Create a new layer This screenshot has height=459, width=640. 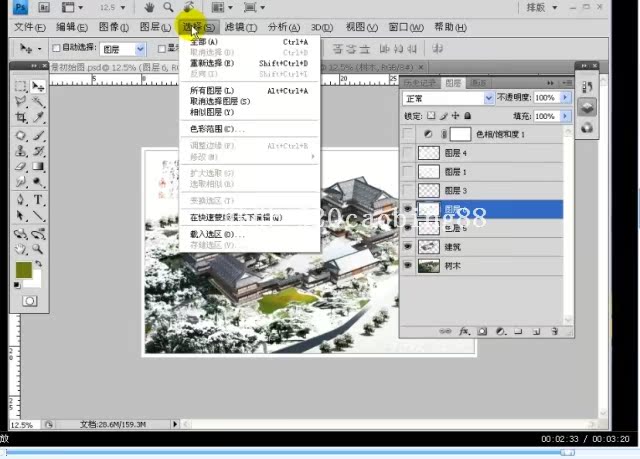pos(536,331)
